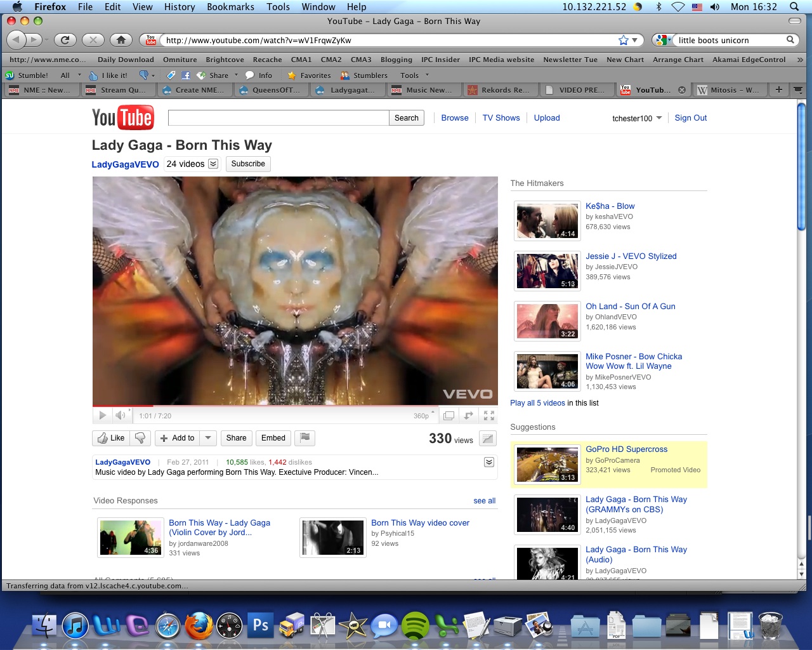Play the video in the player

pos(102,415)
